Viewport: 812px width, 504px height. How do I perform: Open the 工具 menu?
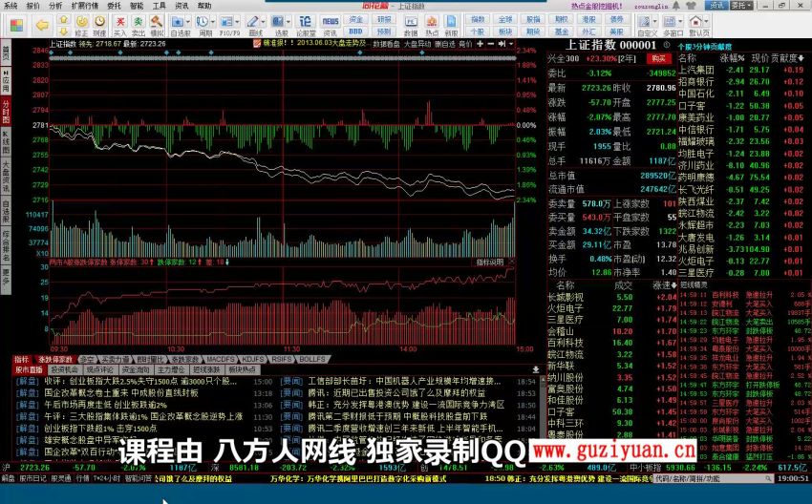click(159, 6)
